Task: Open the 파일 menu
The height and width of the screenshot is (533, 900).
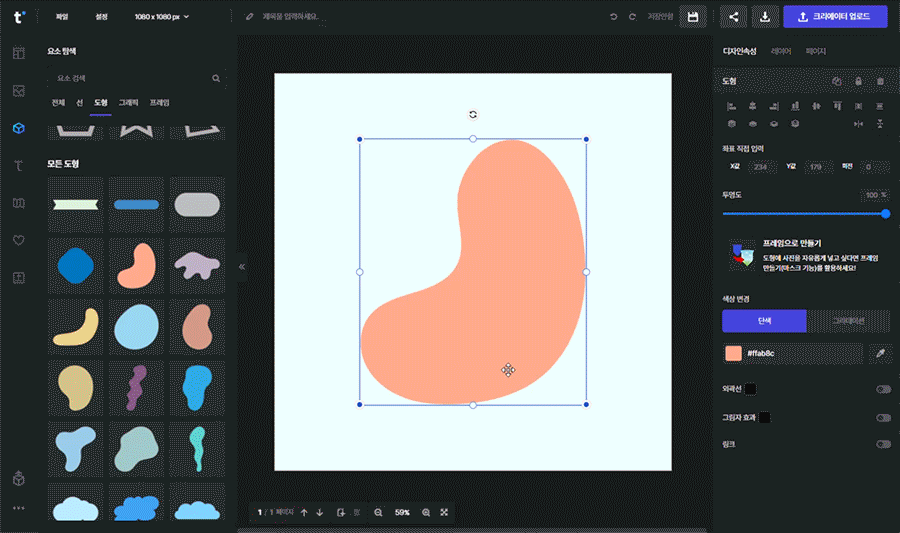Action: click(x=62, y=17)
